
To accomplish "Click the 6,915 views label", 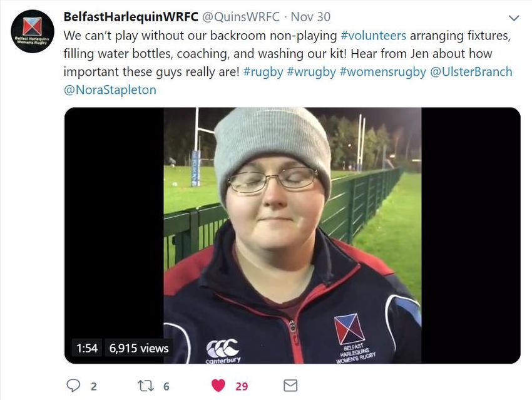I will coord(139,348).
